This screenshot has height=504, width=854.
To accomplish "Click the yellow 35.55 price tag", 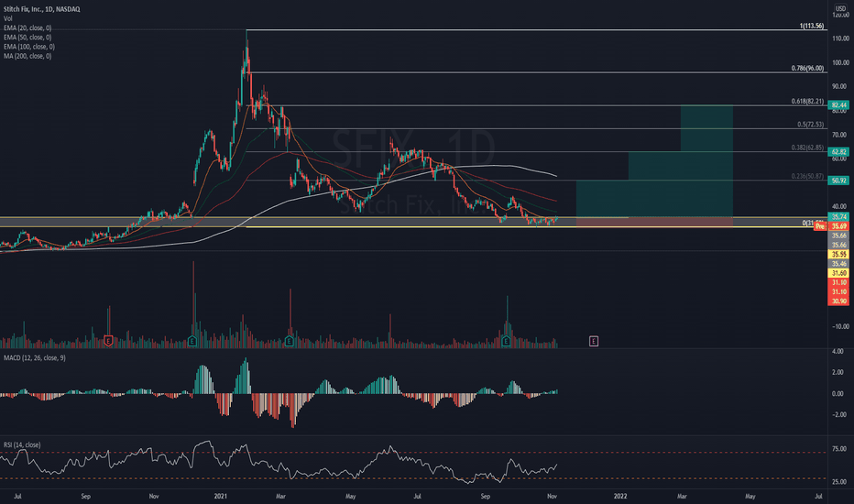I will point(838,255).
